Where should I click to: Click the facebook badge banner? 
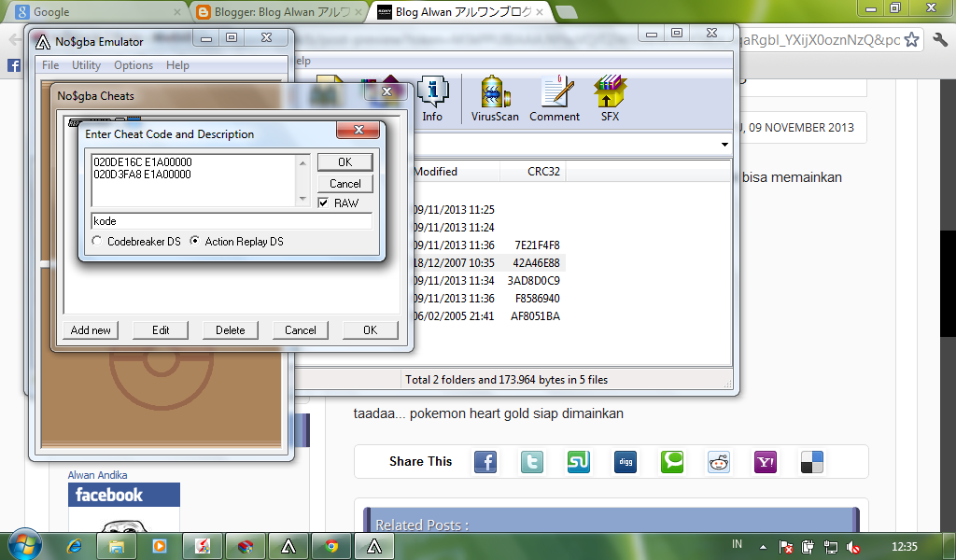[124, 495]
